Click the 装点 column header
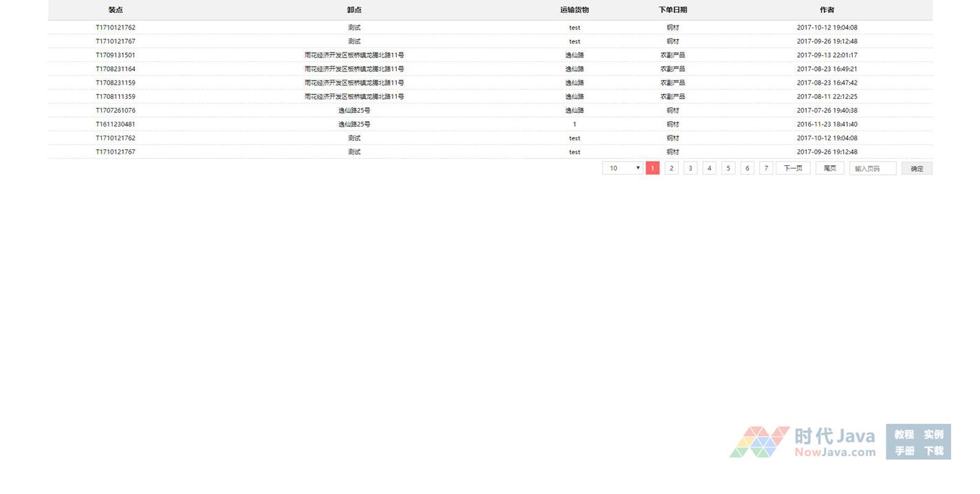 tap(116, 10)
